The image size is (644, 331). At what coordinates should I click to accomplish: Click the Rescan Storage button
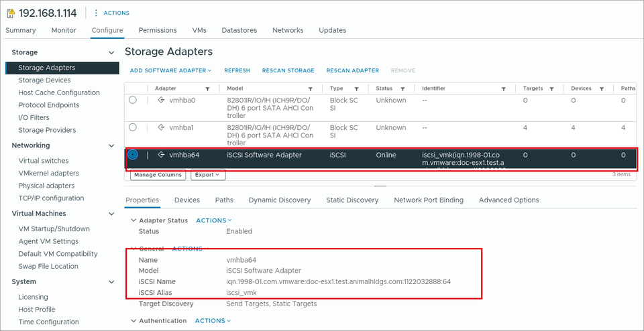(x=288, y=70)
